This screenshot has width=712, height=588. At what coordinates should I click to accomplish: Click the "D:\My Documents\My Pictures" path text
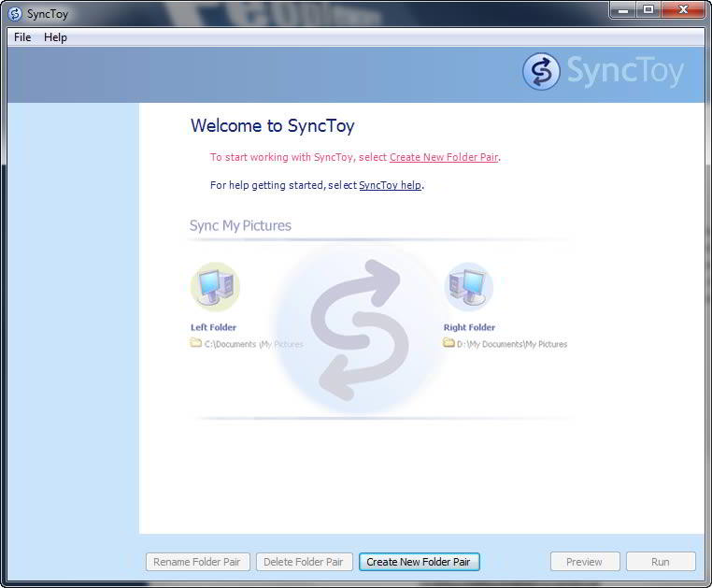click(x=512, y=344)
